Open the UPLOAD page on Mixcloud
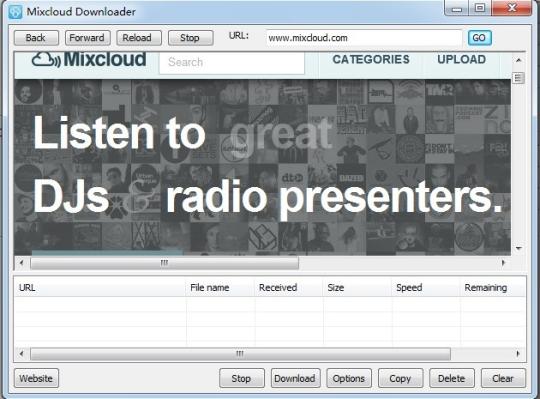Screen dimensions: 540x399 tap(461, 60)
